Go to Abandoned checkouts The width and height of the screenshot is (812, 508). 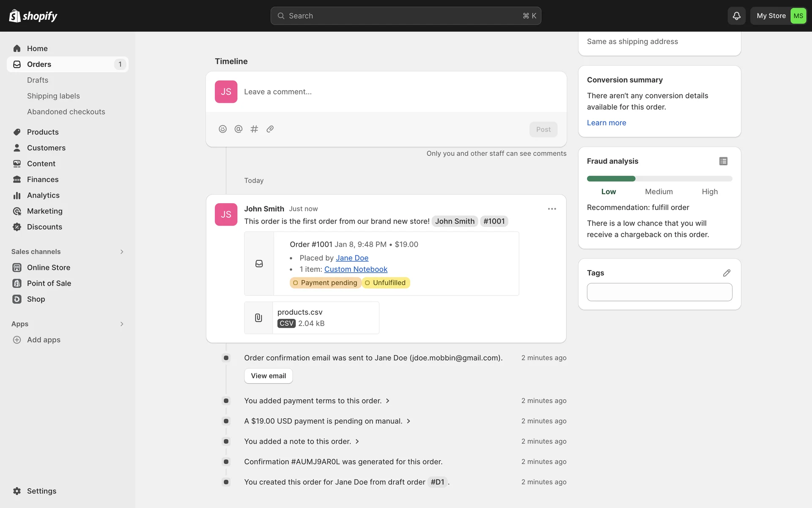point(66,112)
